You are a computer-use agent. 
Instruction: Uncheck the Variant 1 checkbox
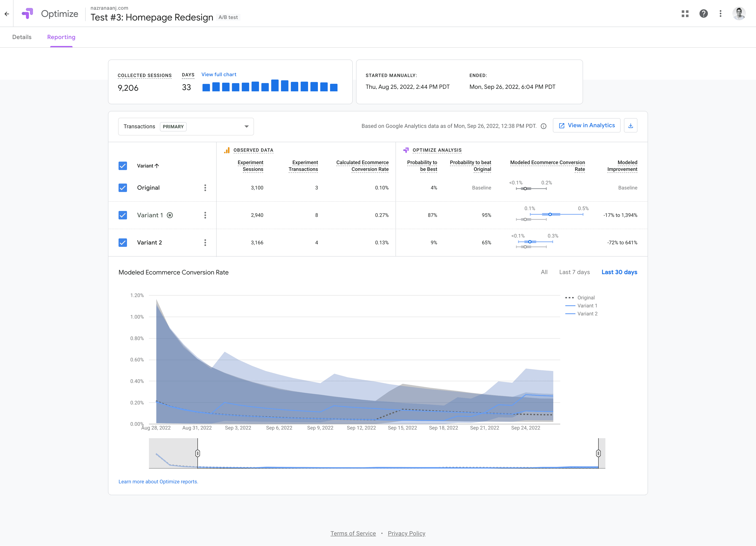123,215
